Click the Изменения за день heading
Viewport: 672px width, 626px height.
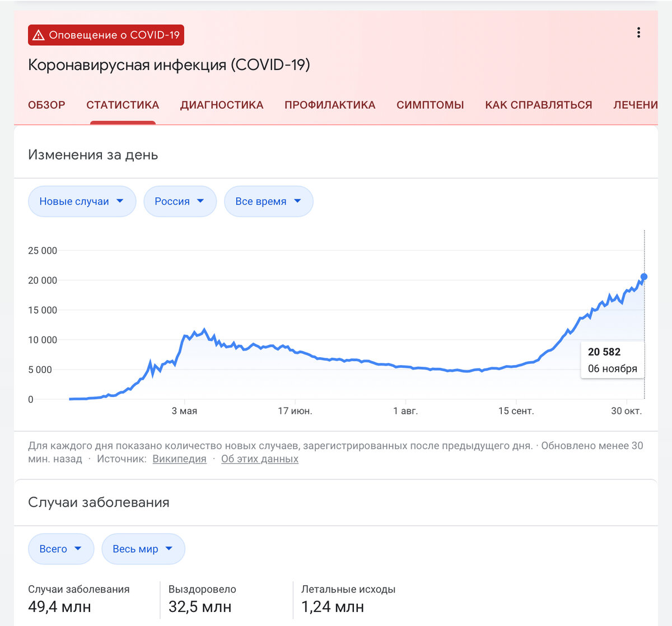[93, 155]
